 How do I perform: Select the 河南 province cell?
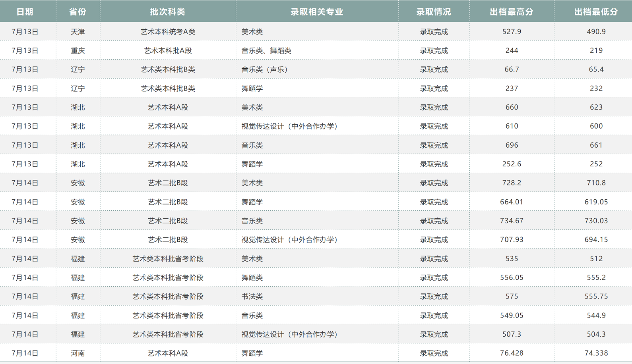tap(78, 353)
